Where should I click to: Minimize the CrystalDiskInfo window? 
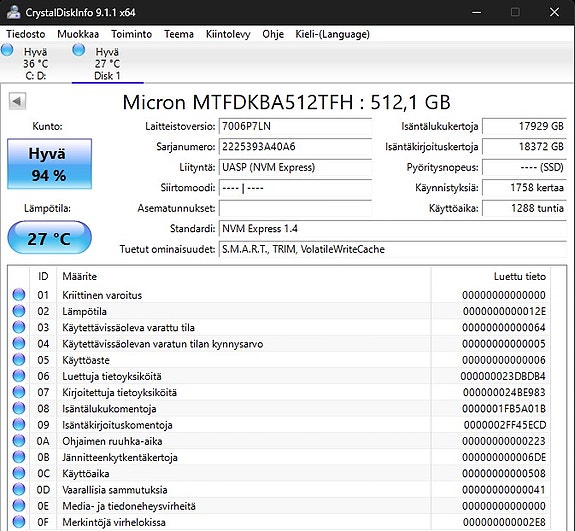[476, 12]
